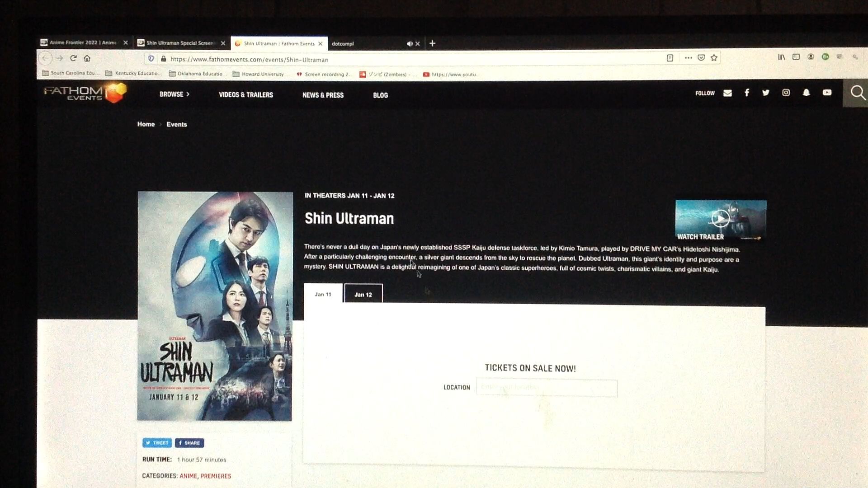Open Firefox account icon

(811, 57)
